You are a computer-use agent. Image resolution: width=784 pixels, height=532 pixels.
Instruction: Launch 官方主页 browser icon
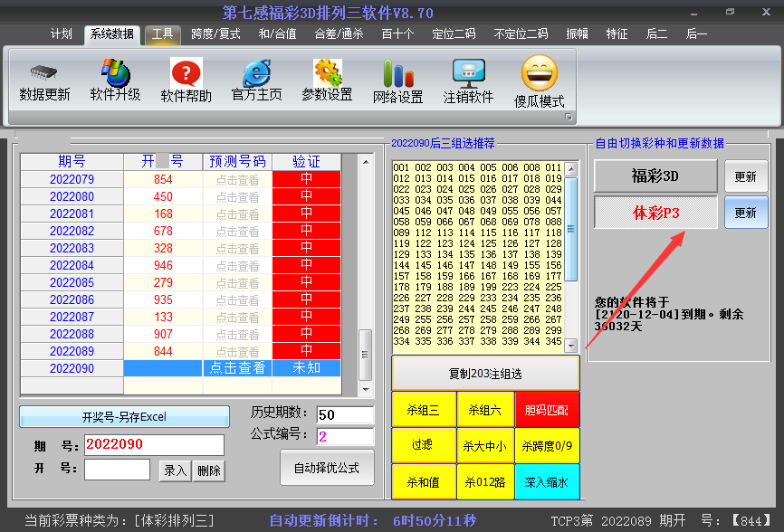point(256,73)
